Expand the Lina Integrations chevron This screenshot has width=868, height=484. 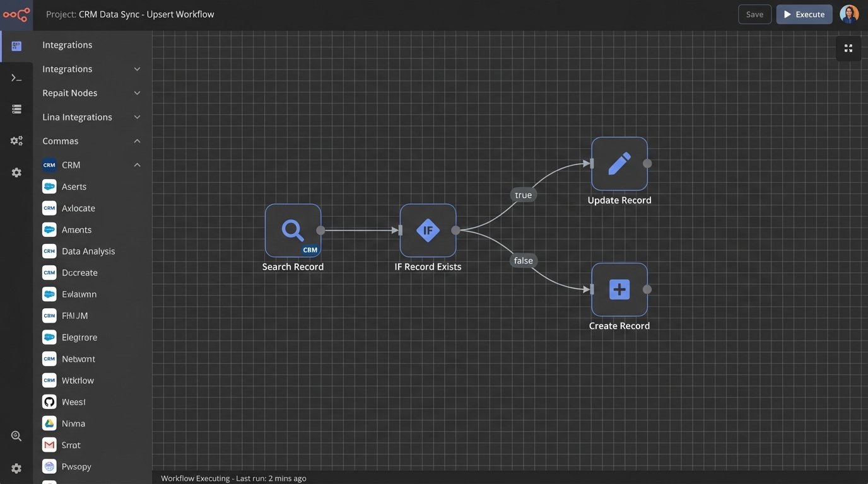coord(137,117)
